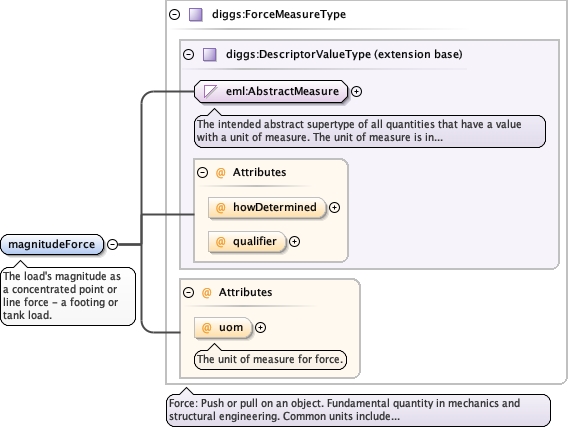The image size is (569, 430).
Task: Click the Force description annotation at bottom
Action: (359, 410)
